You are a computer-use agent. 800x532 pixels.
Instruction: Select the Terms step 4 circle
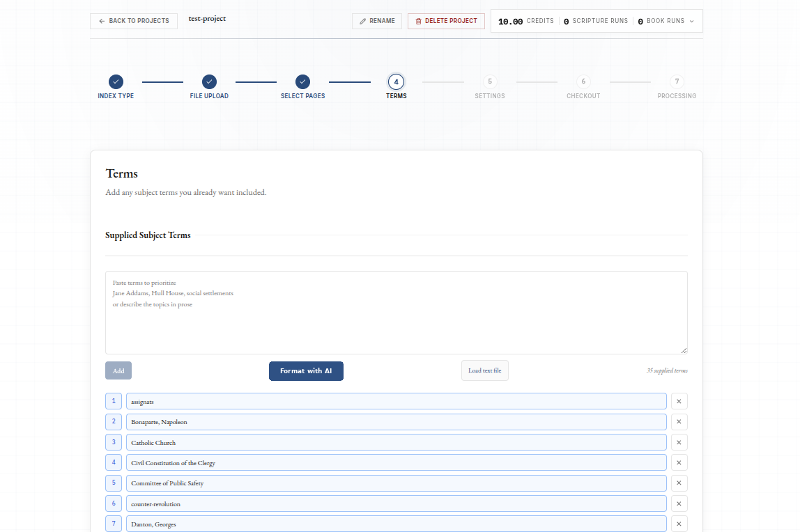point(396,81)
